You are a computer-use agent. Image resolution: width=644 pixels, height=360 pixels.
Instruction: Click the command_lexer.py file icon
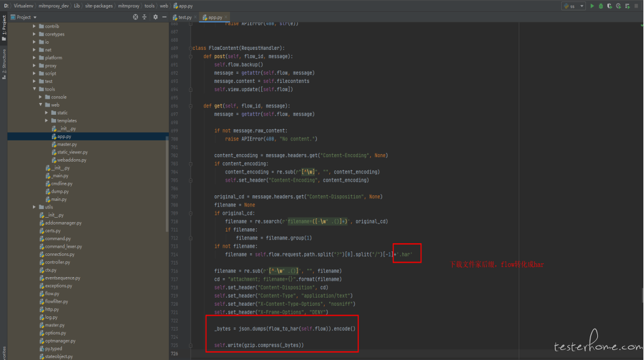coord(42,246)
